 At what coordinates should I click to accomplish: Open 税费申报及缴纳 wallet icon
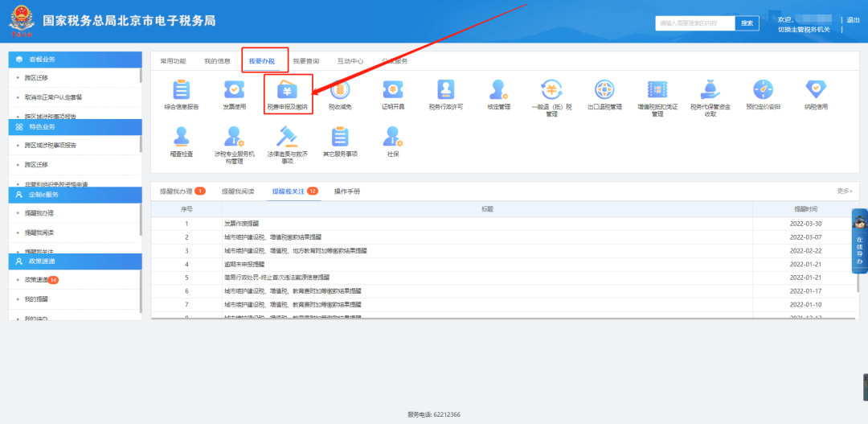[287, 89]
